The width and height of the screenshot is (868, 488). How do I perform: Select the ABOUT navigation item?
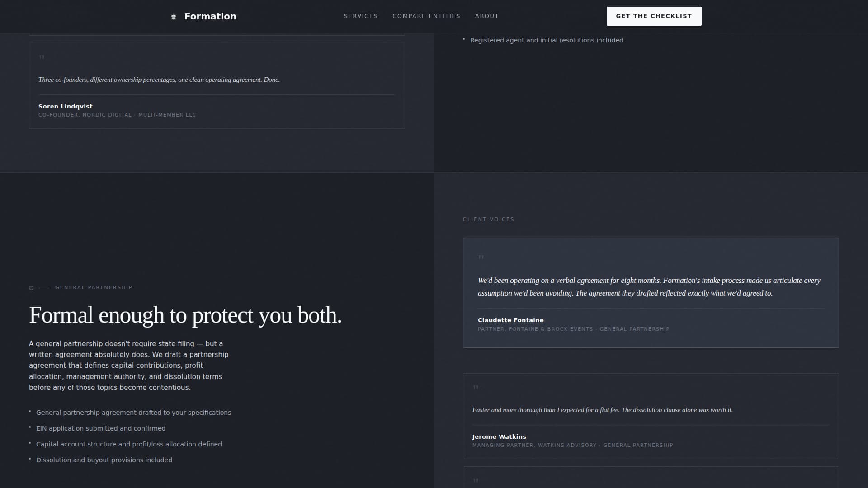tap(487, 16)
